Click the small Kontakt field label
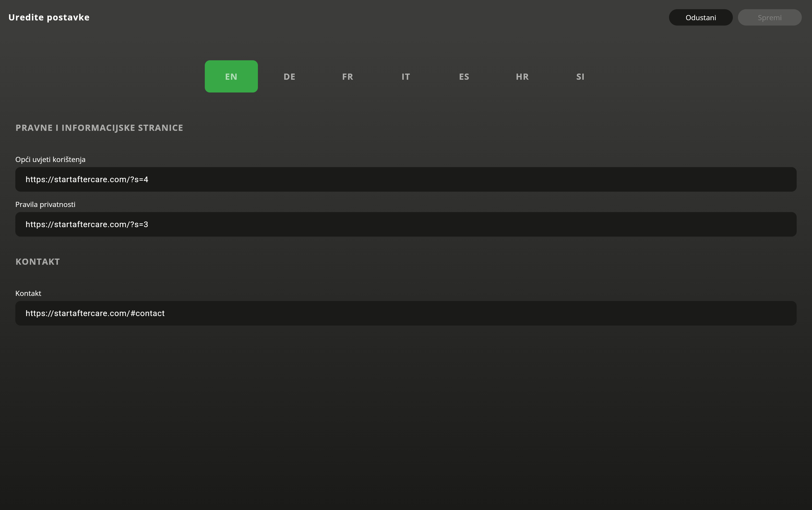This screenshot has height=510, width=812. pos(28,293)
